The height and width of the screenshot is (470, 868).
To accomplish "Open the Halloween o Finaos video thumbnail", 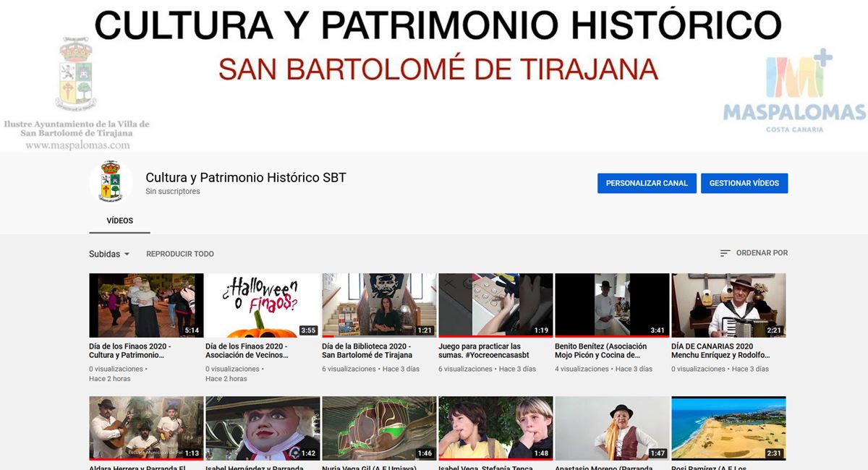I will [x=263, y=305].
